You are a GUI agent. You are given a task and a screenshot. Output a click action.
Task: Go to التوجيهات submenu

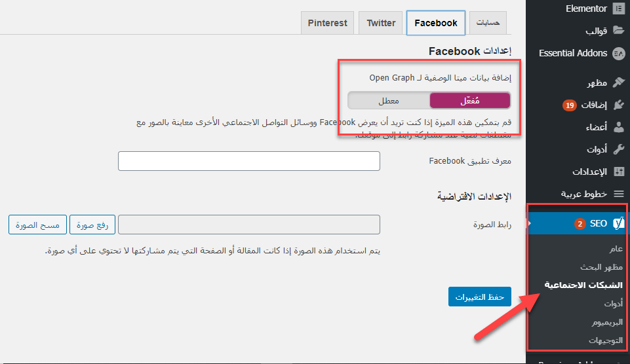(606, 340)
